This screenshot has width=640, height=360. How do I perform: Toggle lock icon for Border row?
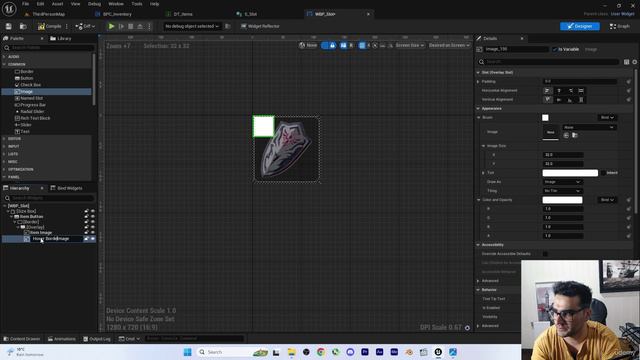(87, 222)
